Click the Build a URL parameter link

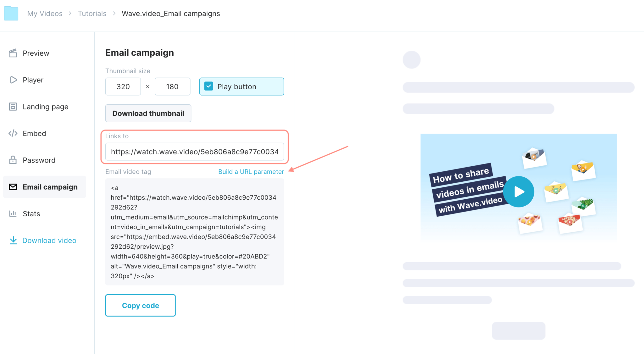251,171
